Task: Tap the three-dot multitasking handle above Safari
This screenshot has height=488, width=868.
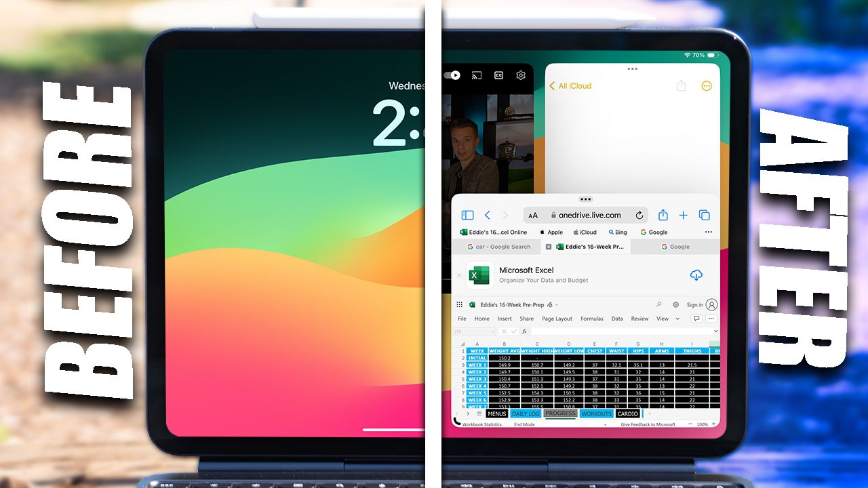Action: click(586, 199)
